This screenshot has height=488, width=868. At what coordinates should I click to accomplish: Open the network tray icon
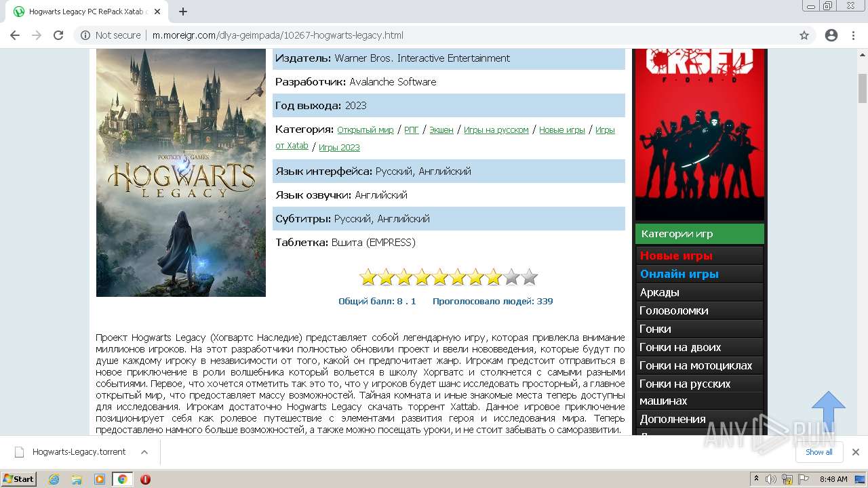[x=787, y=479]
